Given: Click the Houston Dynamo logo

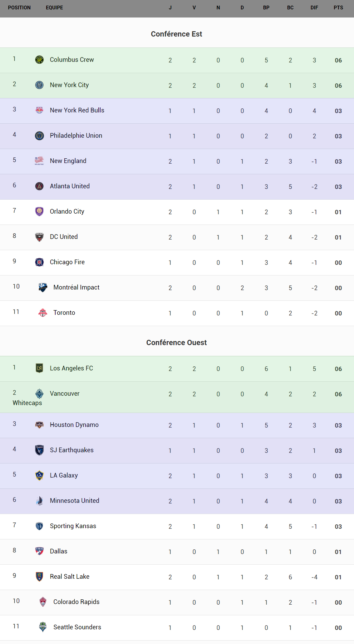Looking at the screenshot, I should pos(39,425).
